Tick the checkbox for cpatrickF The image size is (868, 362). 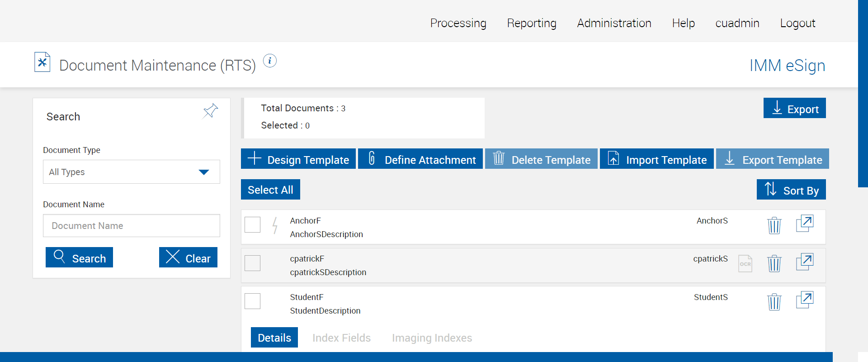tap(253, 263)
